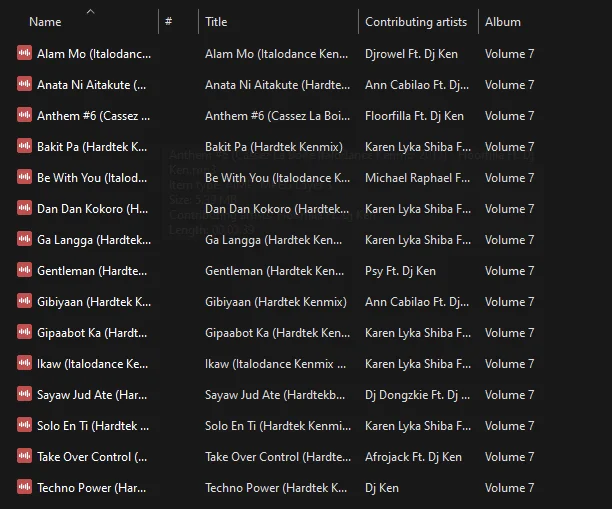Sort by the Name column header
Screen dimensions: 612x509
click(45, 22)
